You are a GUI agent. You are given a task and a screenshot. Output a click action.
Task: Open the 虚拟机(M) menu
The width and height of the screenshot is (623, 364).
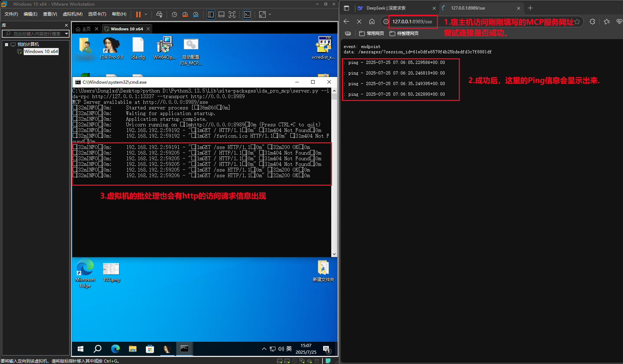click(72, 14)
